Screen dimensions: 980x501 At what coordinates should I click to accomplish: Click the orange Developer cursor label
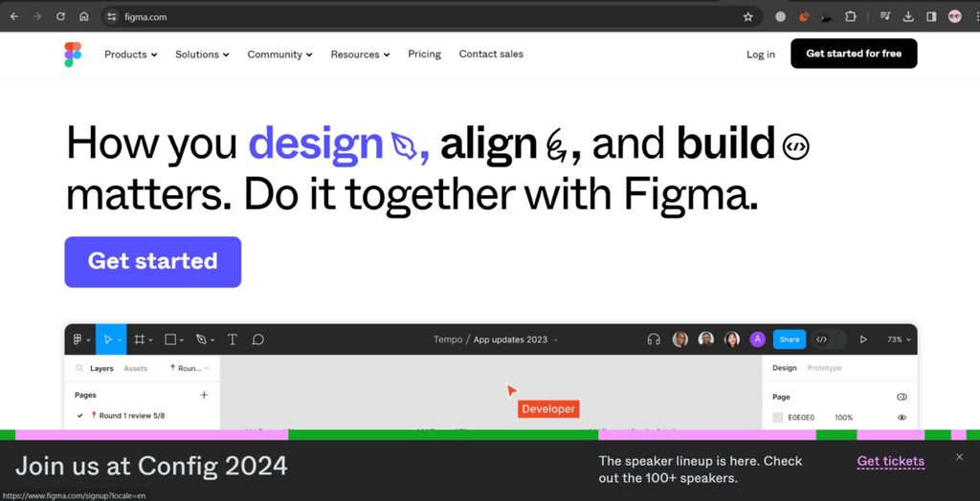(548, 409)
